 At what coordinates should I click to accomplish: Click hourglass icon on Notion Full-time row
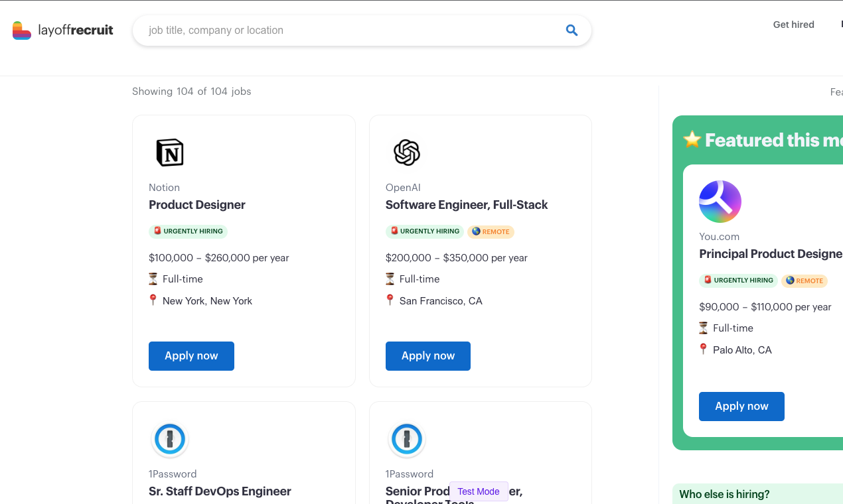point(153,279)
